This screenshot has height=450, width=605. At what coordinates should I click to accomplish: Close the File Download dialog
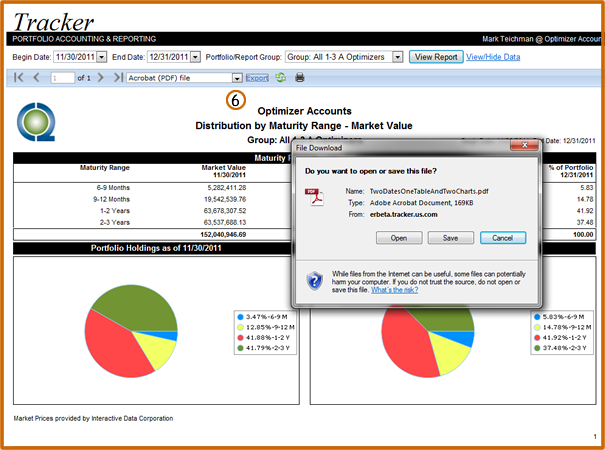point(524,145)
